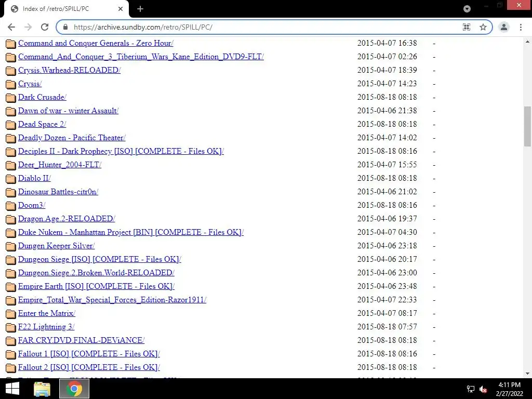Image resolution: width=532 pixels, height=399 pixels.
Task: Click folder icon beside Dungen Keeper Silver/
Action: click(x=11, y=246)
